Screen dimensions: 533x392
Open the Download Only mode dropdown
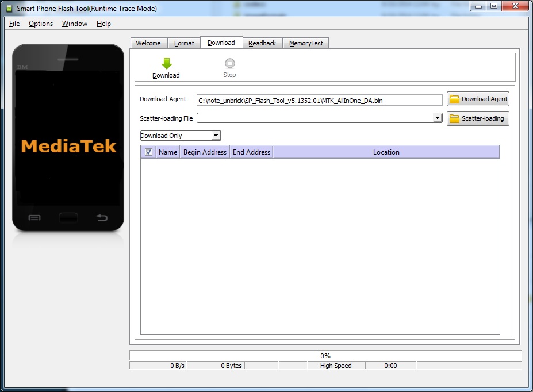(216, 136)
